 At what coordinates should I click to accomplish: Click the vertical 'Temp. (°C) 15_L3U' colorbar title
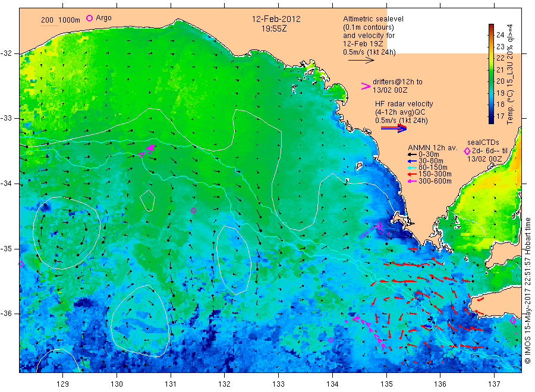510,74
